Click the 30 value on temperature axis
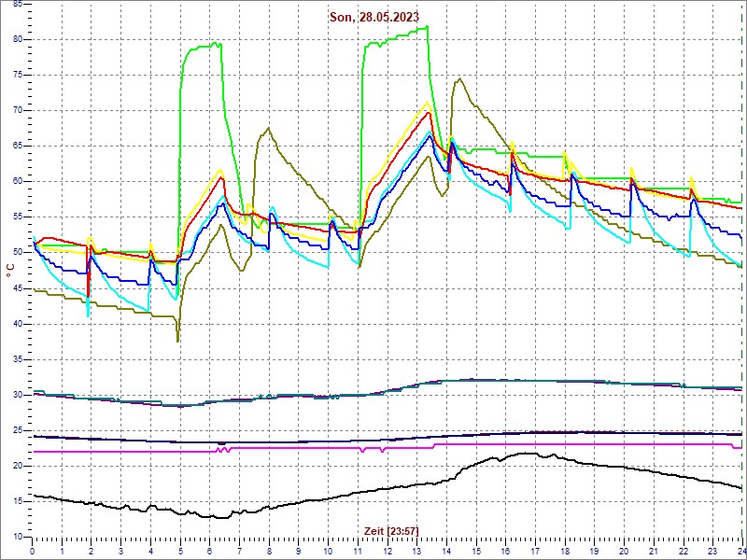 (x=18, y=395)
